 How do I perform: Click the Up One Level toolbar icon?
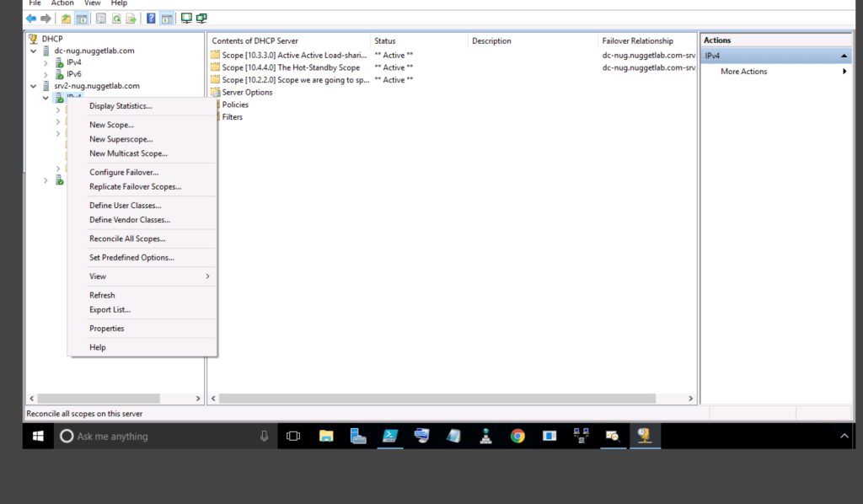pos(66,19)
